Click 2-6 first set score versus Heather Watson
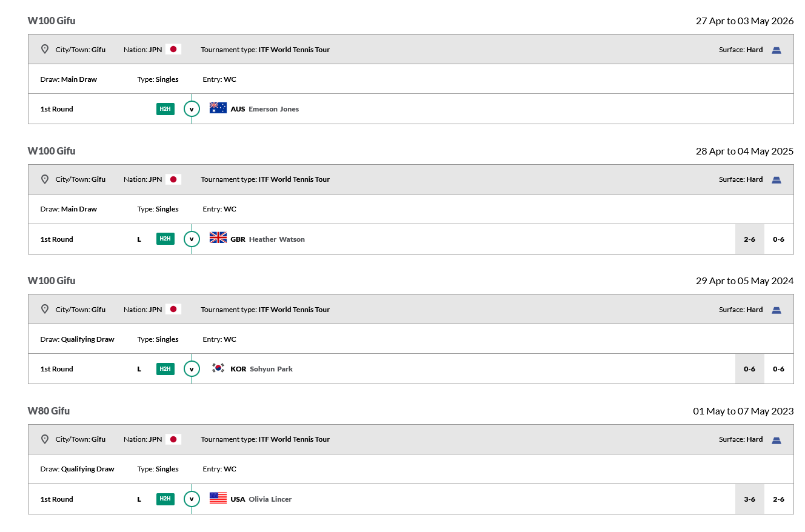This screenshot has height=532, width=805. [x=749, y=239]
